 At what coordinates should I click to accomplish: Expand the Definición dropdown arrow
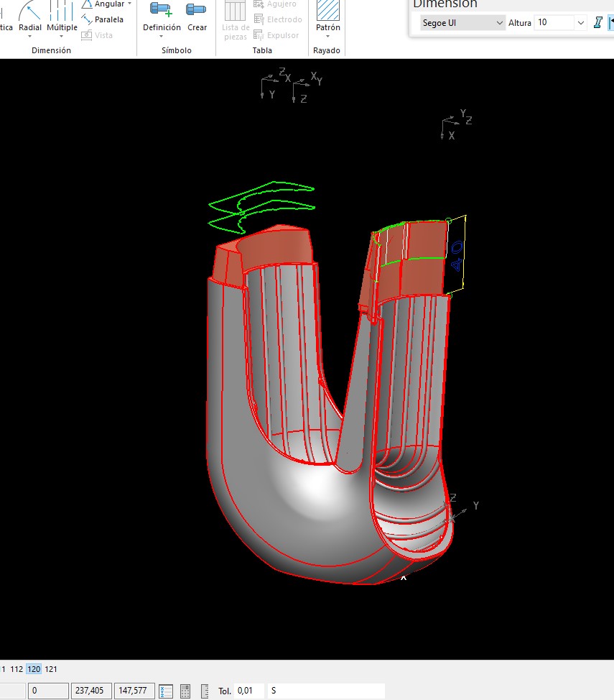tap(162, 37)
